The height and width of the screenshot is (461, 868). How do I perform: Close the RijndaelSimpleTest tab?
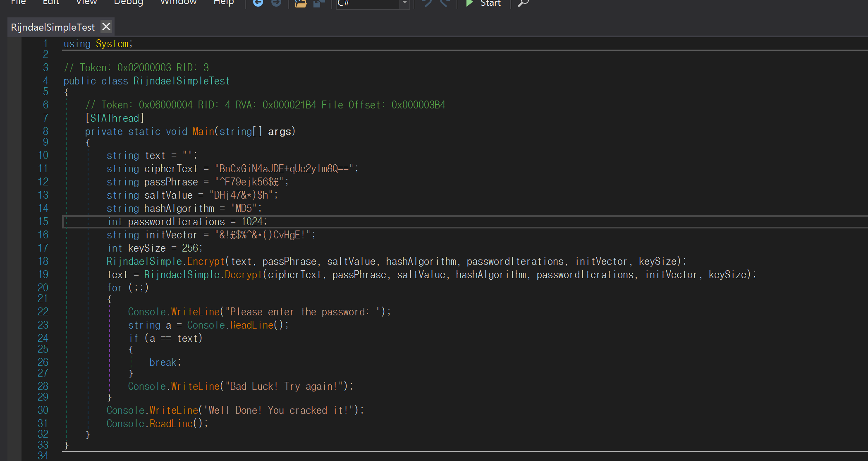coord(106,27)
